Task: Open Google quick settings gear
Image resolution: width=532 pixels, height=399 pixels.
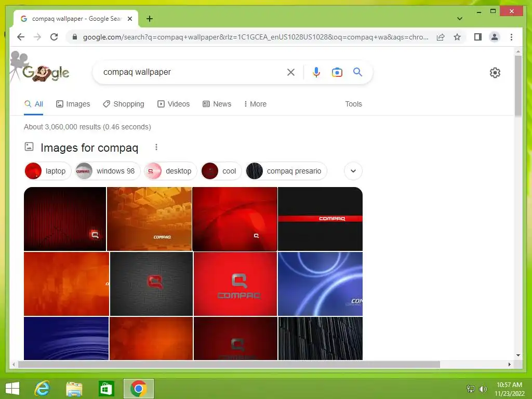Action: [x=495, y=72]
